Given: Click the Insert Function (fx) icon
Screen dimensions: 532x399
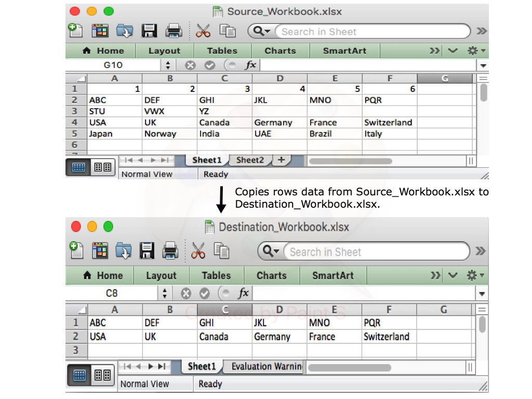Looking at the screenshot, I should (250, 65).
